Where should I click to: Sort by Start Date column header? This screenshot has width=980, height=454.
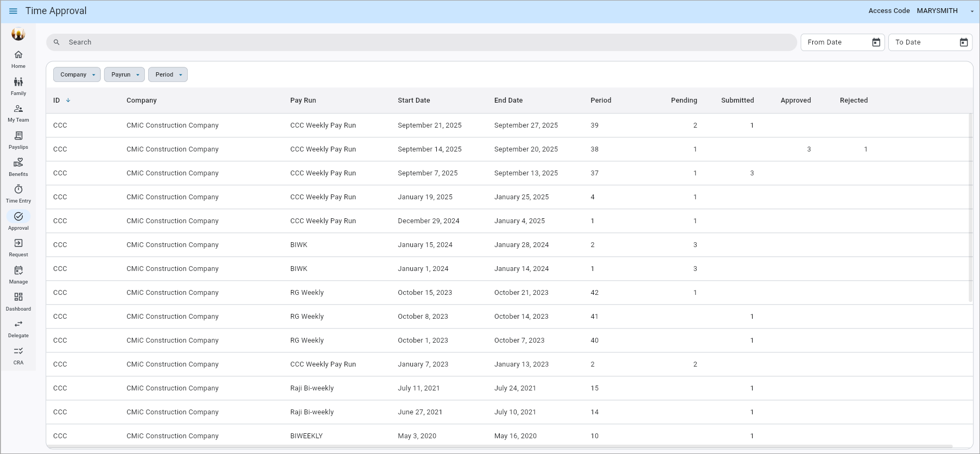tap(413, 100)
